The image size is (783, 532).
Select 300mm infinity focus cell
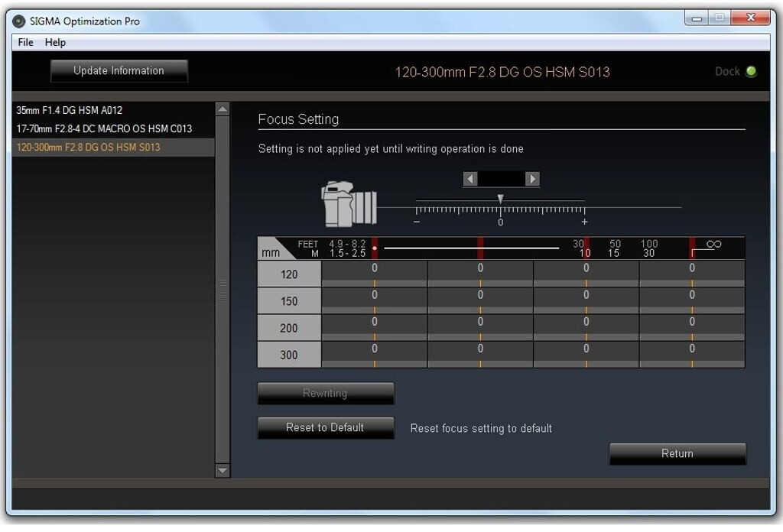692,354
